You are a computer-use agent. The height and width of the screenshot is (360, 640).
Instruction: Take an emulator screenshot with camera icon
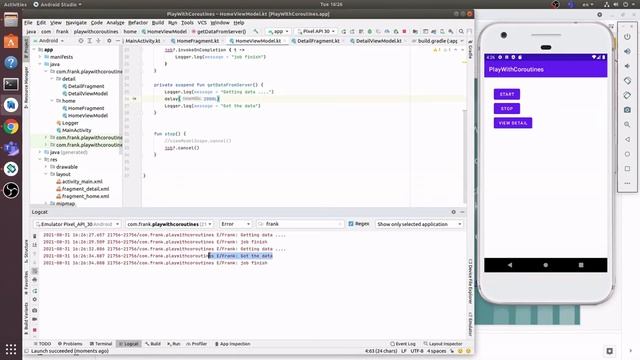627,110
